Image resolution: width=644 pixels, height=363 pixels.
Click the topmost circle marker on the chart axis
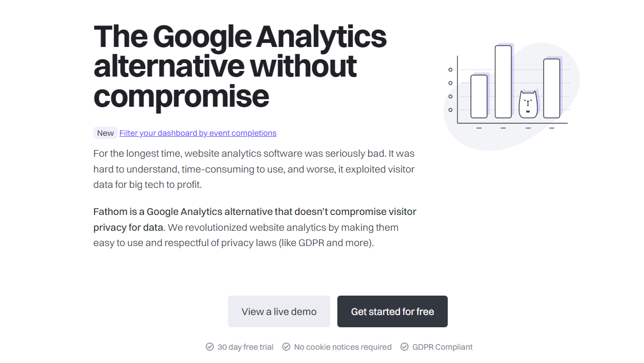[x=450, y=69]
